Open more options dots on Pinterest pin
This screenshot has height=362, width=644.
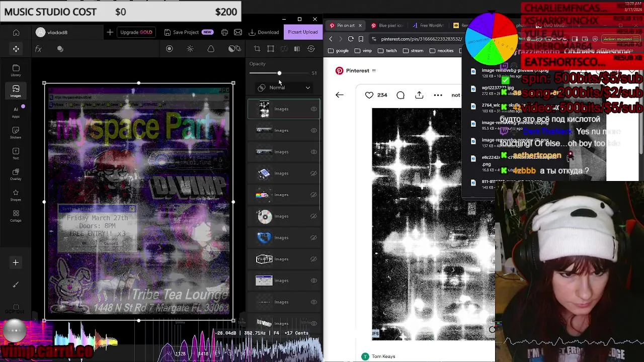point(438,95)
